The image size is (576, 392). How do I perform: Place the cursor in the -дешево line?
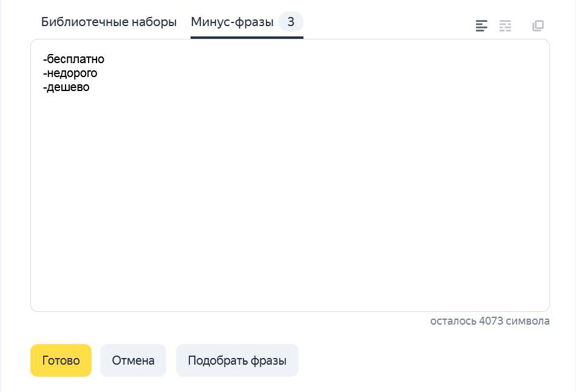(x=66, y=87)
